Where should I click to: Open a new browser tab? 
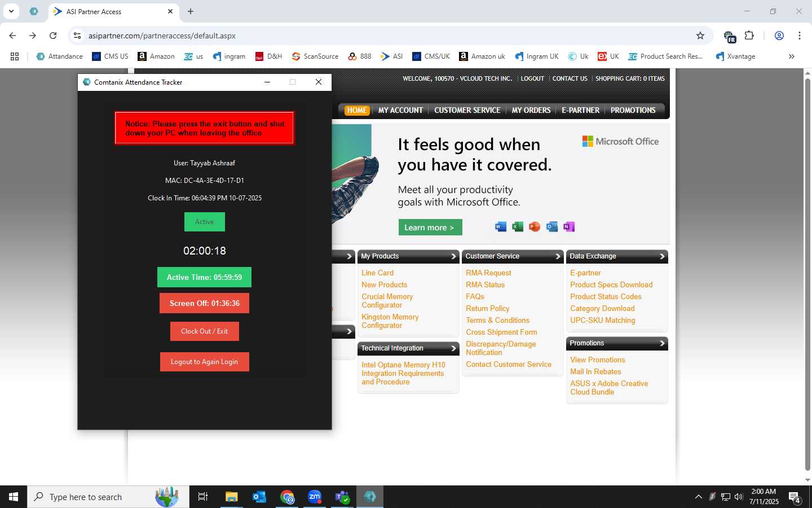tap(191, 11)
